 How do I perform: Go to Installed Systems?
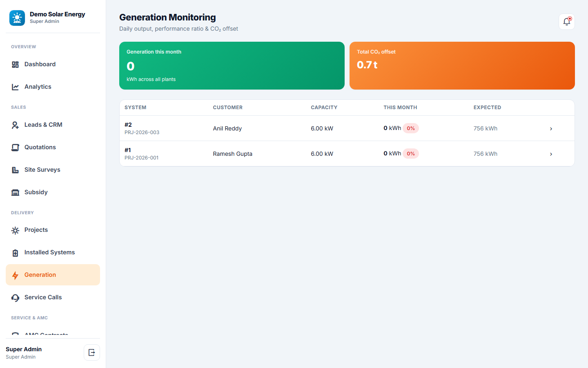click(x=53, y=253)
